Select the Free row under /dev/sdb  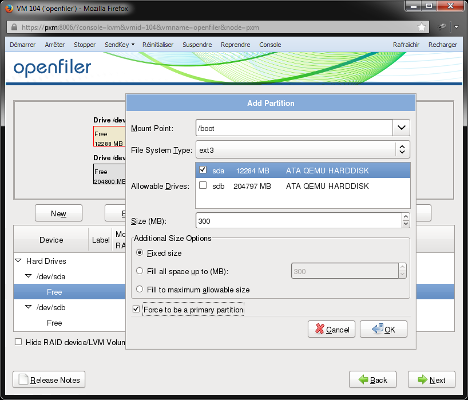(x=69, y=323)
